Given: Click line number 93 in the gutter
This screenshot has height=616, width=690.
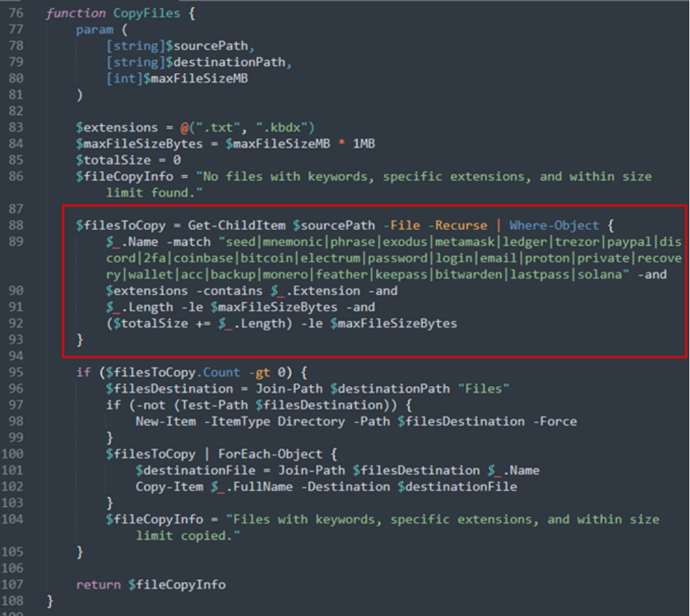Looking at the screenshot, I should [x=16, y=340].
